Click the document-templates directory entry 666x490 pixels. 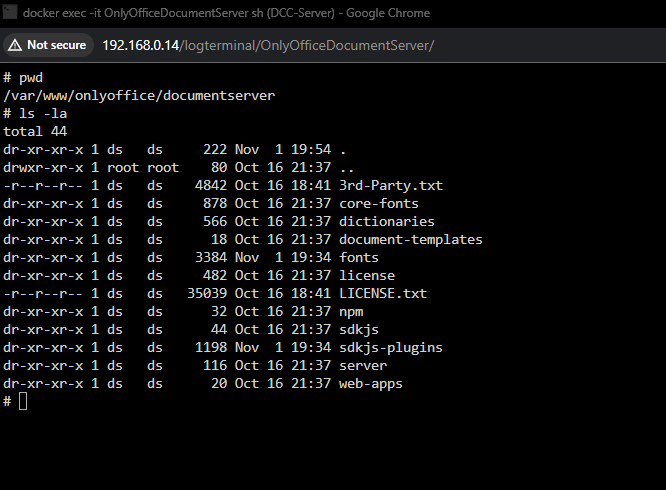pyautogui.click(x=411, y=239)
